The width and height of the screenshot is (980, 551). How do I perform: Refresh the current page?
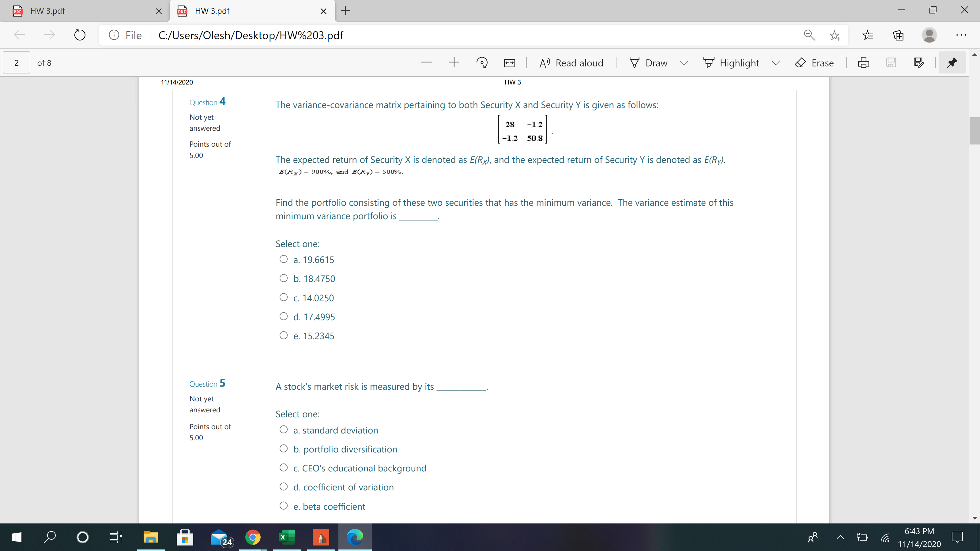click(80, 35)
